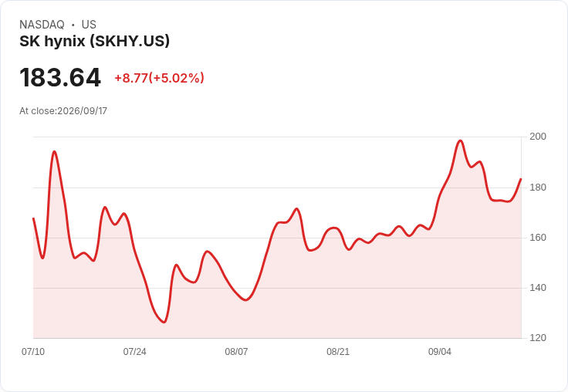Click the chart's lowest trough after 07/24

click(164, 322)
